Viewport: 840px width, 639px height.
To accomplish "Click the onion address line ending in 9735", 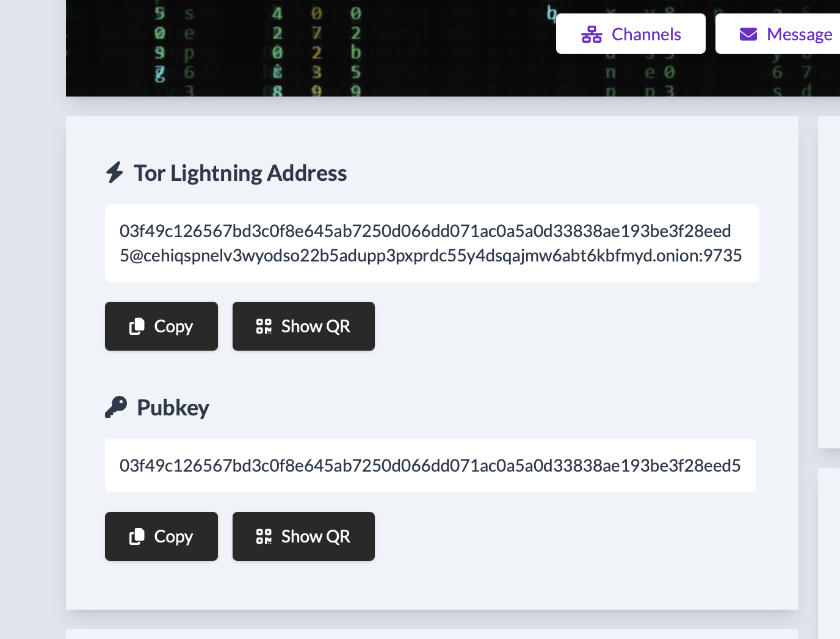I will point(430,255).
